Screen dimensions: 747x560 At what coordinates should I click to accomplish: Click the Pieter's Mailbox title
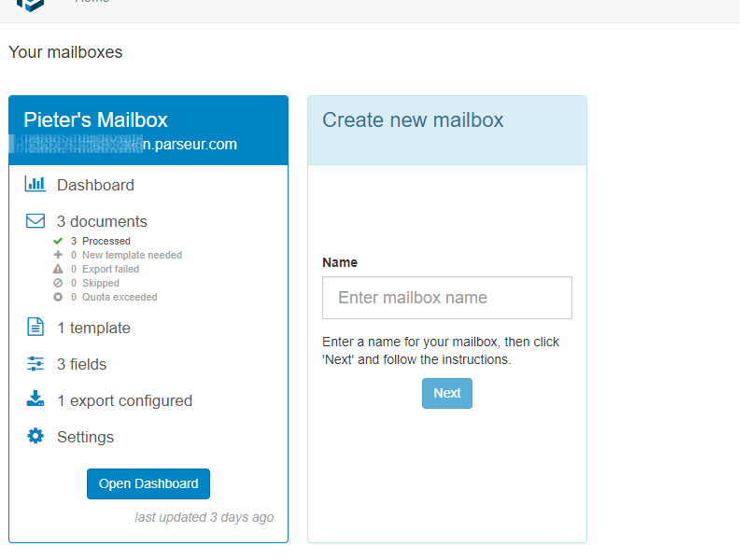click(95, 120)
